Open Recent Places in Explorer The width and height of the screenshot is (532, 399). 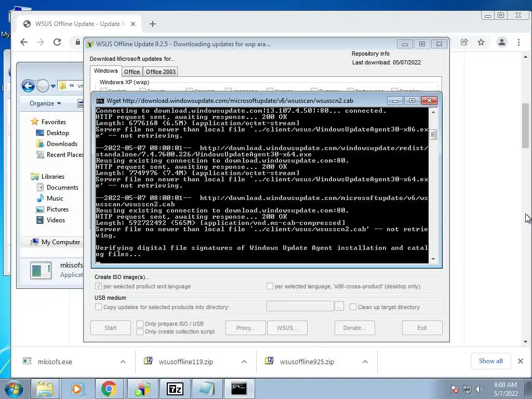point(64,155)
